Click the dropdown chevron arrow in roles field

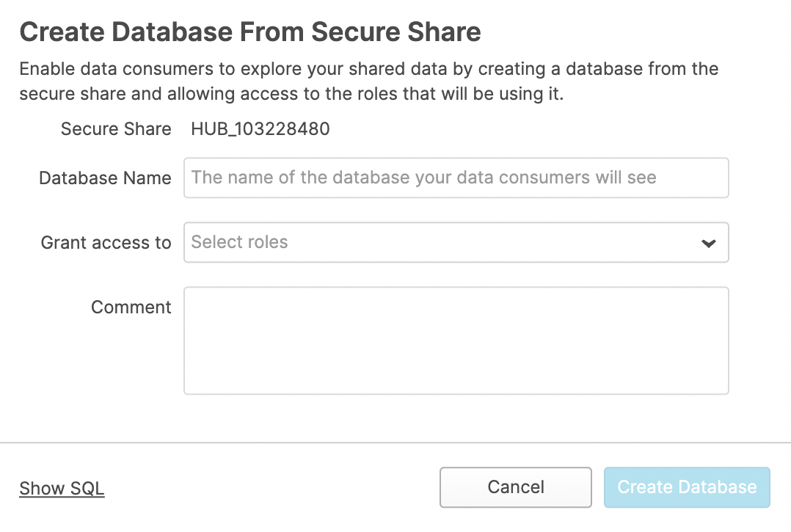click(708, 243)
